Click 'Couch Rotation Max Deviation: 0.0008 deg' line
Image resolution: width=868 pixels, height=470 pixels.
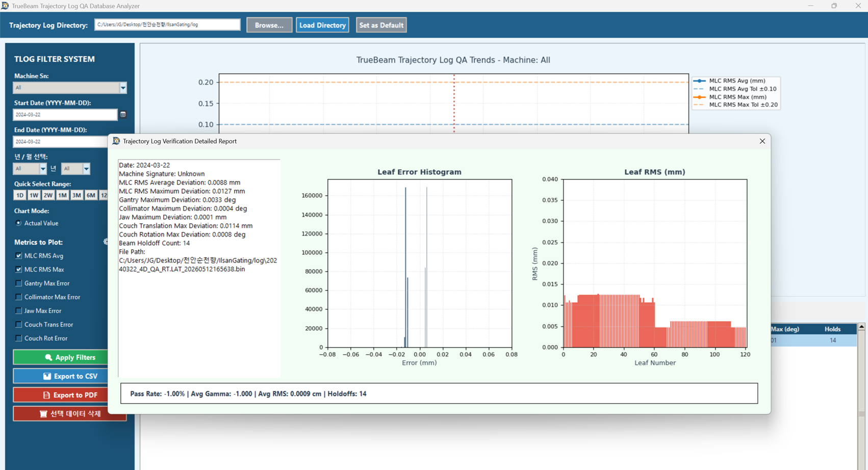182,234
